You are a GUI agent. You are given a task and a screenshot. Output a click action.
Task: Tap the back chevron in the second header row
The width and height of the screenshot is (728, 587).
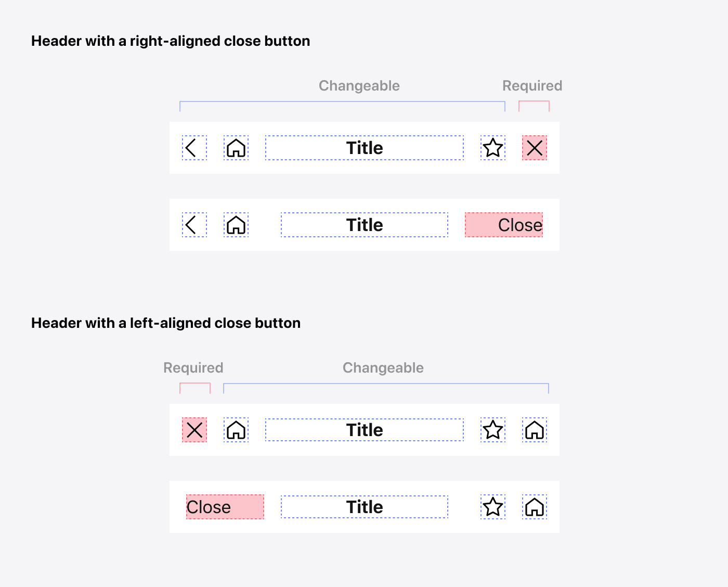point(194,225)
